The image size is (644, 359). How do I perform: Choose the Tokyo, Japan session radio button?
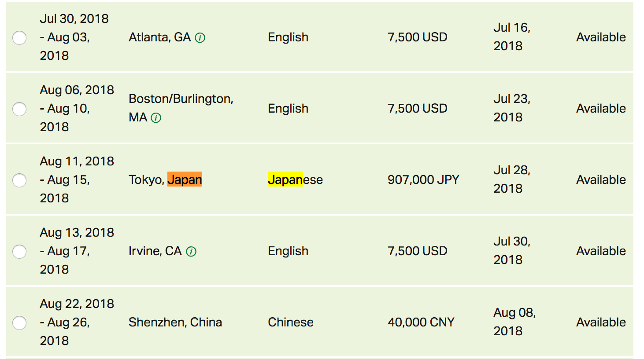pyautogui.click(x=19, y=180)
